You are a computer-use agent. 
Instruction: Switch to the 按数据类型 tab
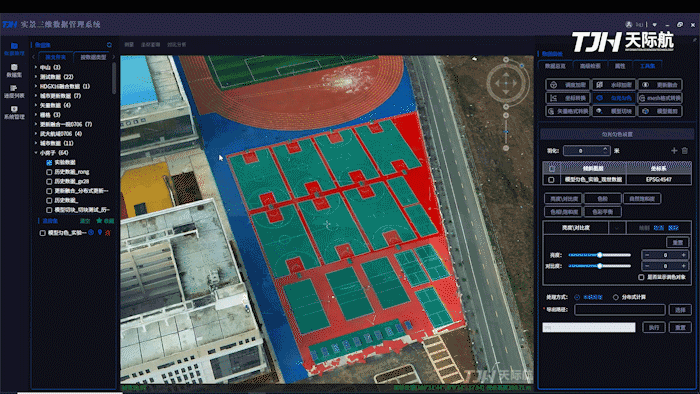pos(93,57)
